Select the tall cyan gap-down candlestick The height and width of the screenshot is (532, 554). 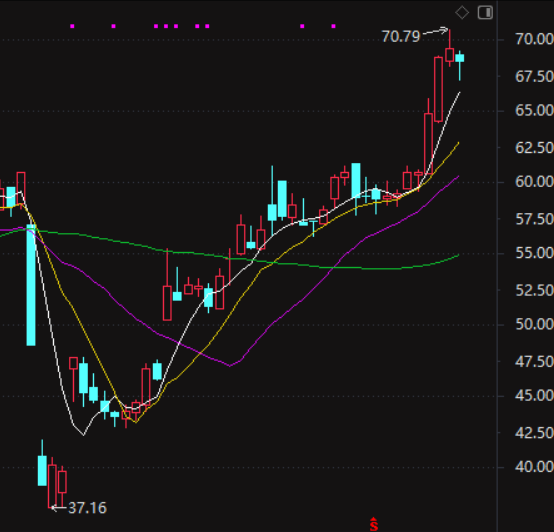31,285
